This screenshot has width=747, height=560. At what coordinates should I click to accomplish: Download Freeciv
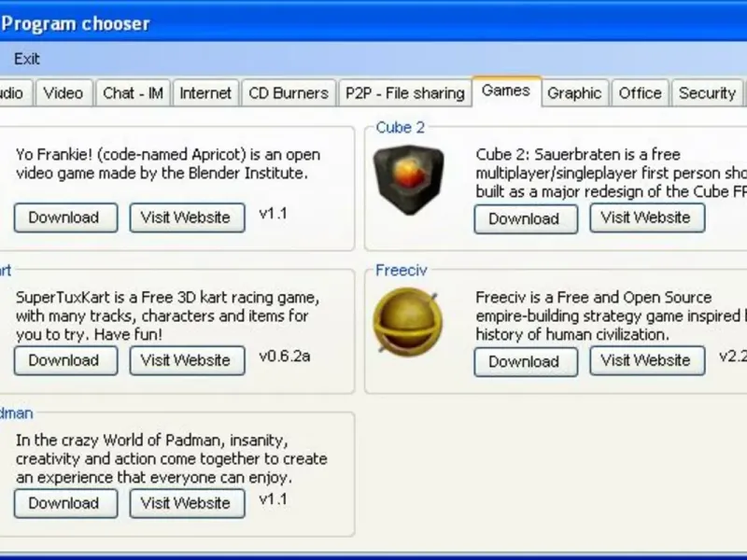[526, 362]
